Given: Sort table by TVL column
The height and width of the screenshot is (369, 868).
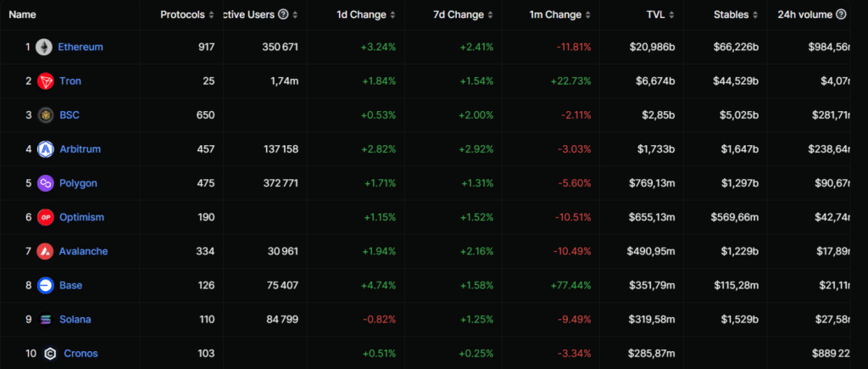Looking at the screenshot, I should (x=661, y=15).
